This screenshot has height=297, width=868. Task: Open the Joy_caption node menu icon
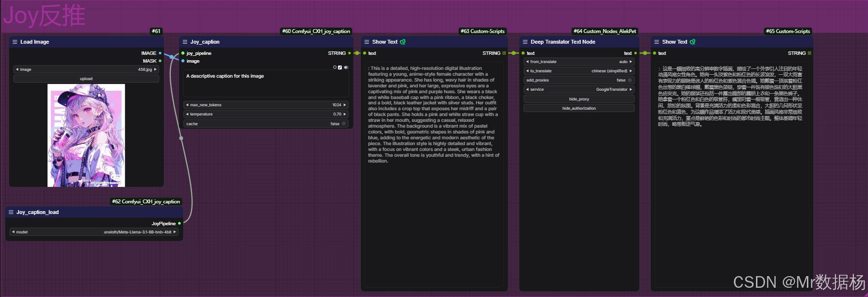point(185,42)
